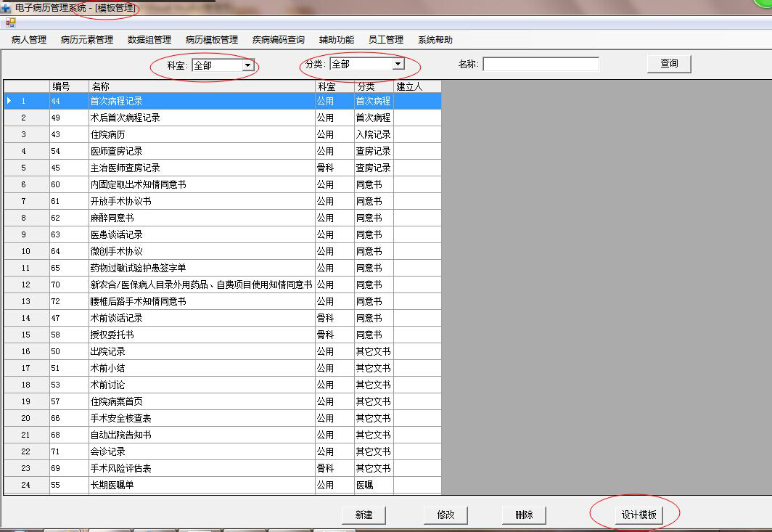This screenshot has width=772, height=532.
Task: Click the small app icon below title bar
Action: tap(10, 22)
